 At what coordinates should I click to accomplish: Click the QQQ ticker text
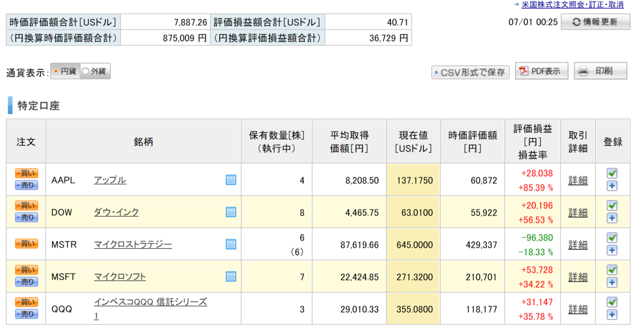click(62, 309)
